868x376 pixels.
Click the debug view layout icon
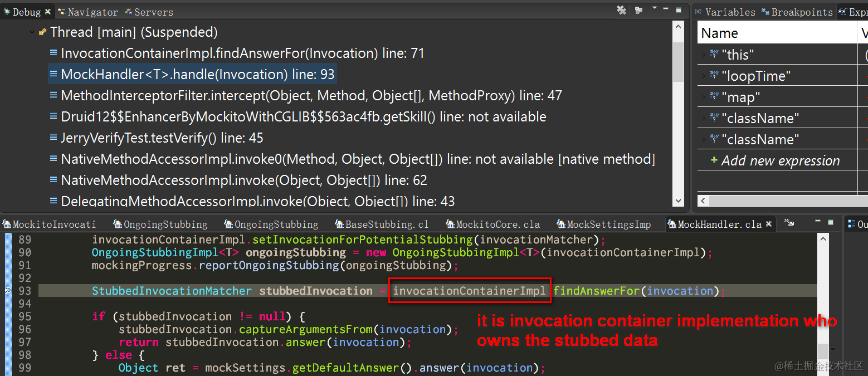(x=638, y=10)
